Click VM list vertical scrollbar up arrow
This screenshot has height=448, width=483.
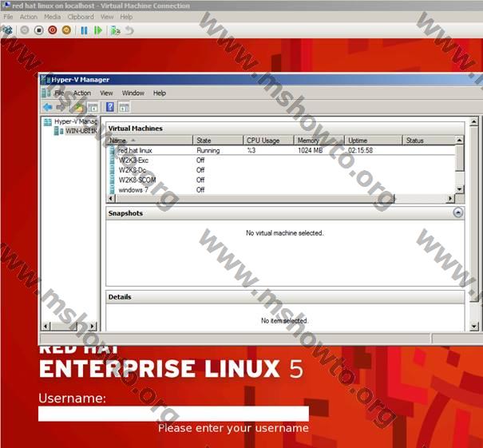click(x=459, y=141)
